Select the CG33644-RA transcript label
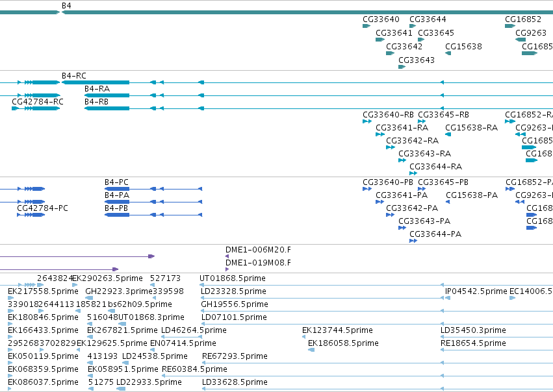This screenshot has height=392, width=553. click(x=435, y=167)
